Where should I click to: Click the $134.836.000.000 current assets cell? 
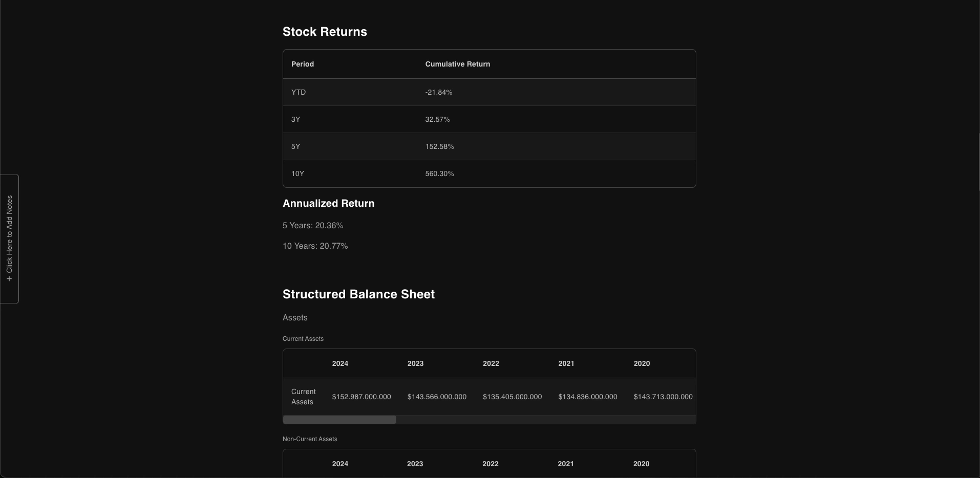(x=587, y=397)
